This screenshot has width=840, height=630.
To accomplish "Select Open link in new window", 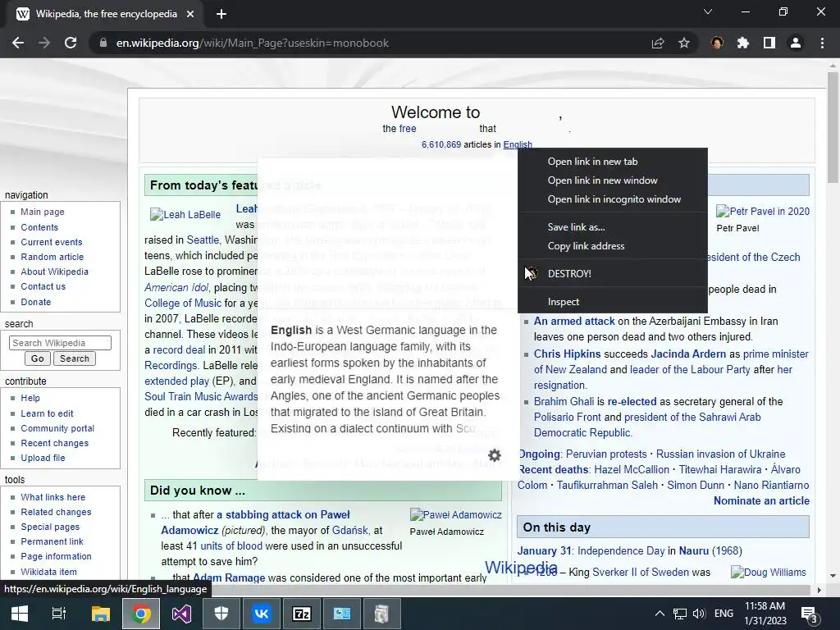I will pos(612,180).
